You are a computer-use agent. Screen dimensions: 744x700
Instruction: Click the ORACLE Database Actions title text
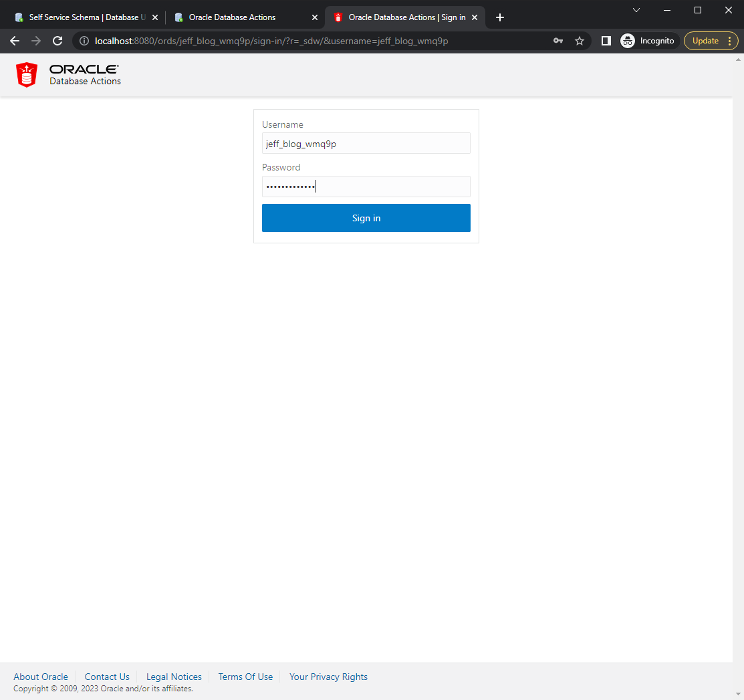85,75
